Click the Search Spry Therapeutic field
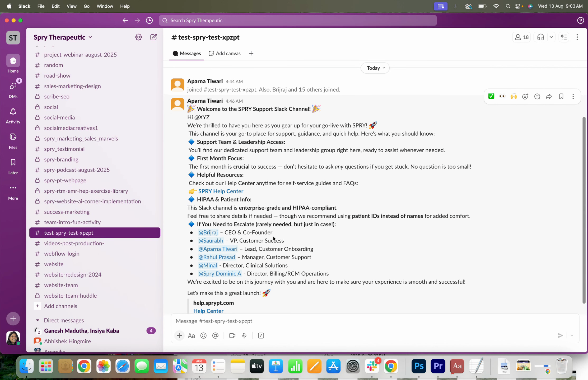Image resolution: width=588 pixels, height=380 pixels. [x=298, y=20]
